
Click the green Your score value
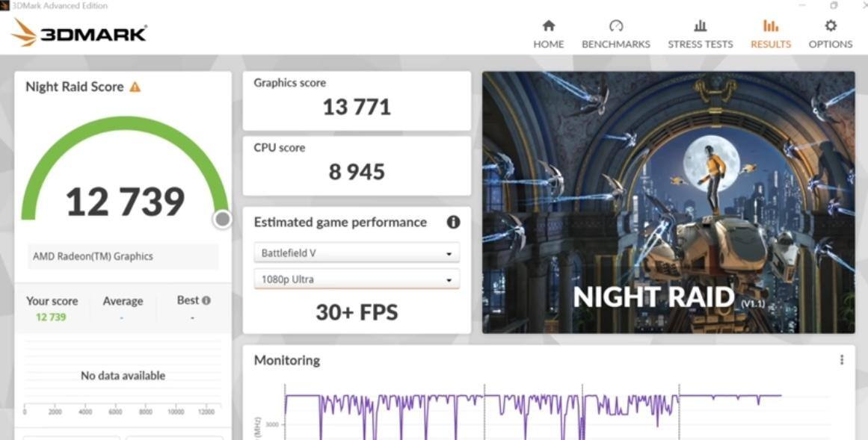(x=51, y=317)
